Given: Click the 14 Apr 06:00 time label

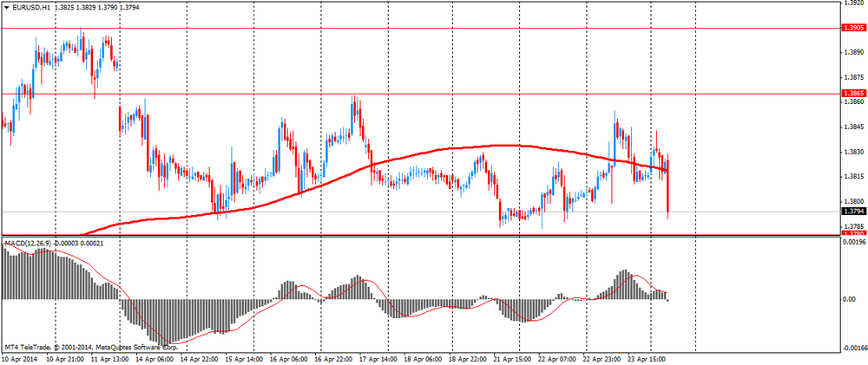Looking at the screenshot, I should coord(156,358).
